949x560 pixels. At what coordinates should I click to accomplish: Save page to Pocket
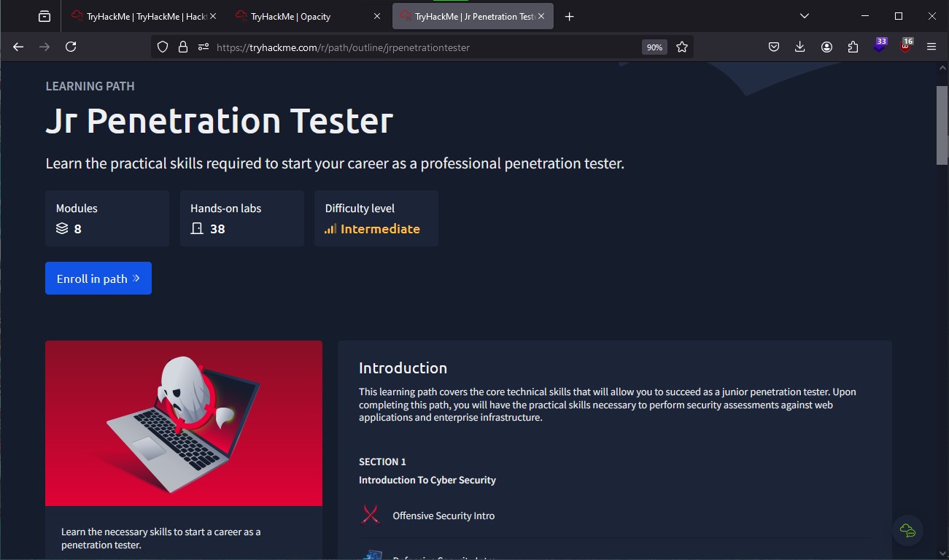pyautogui.click(x=774, y=47)
